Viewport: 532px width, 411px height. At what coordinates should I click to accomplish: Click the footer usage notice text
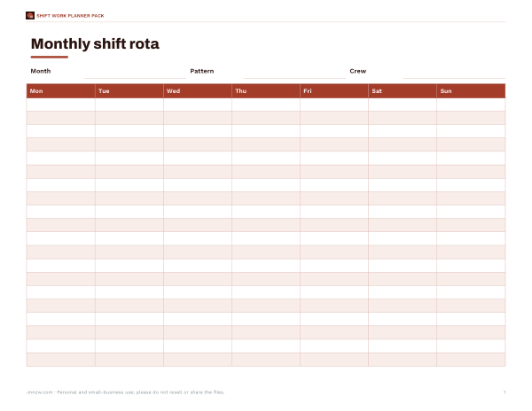pyautogui.click(x=126, y=392)
